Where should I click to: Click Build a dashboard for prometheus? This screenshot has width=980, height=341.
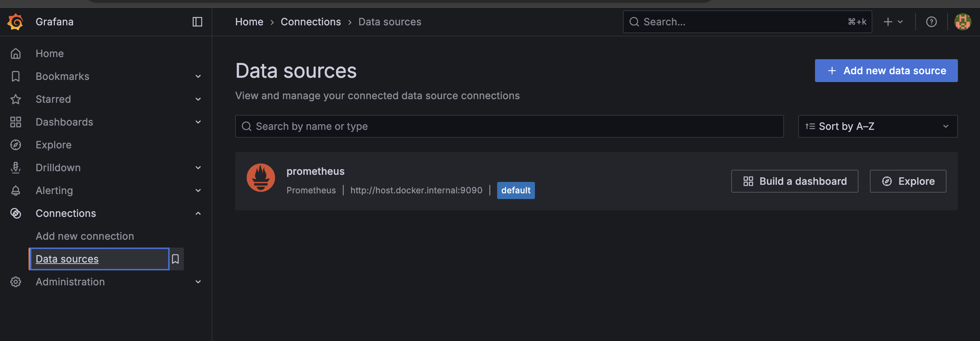click(794, 181)
